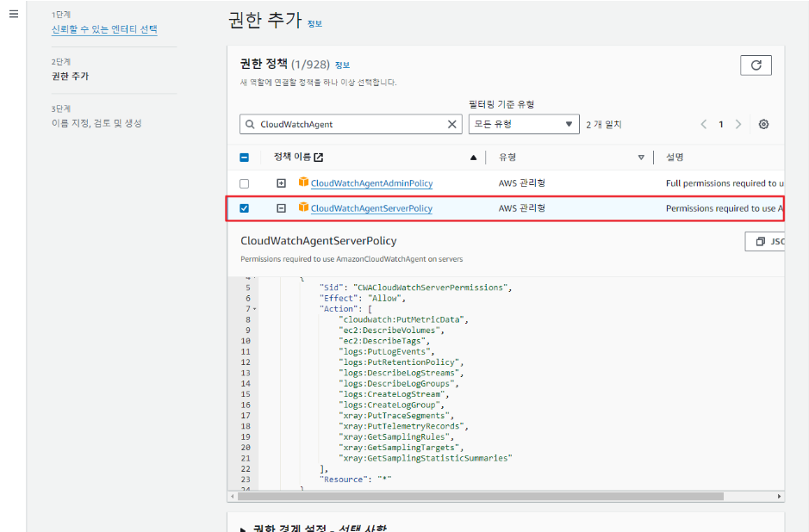Click page number 1 in pagination

(721, 124)
